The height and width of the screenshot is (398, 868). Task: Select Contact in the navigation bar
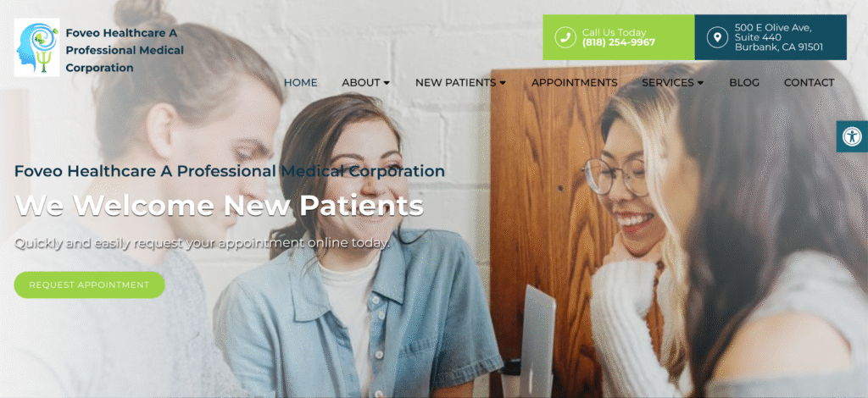coord(809,83)
